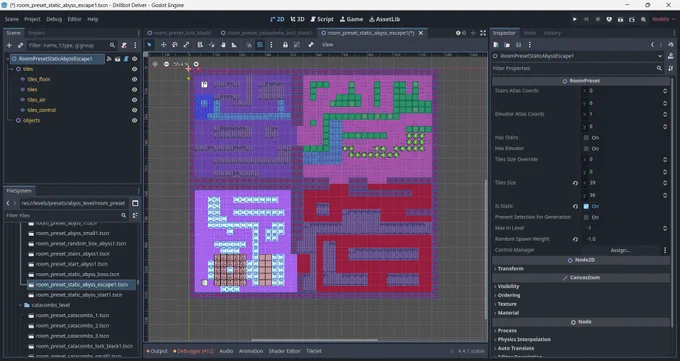Collapse the catacombs_level folder
Image resolution: width=680 pixels, height=361 pixels.
click(x=20, y=305)
